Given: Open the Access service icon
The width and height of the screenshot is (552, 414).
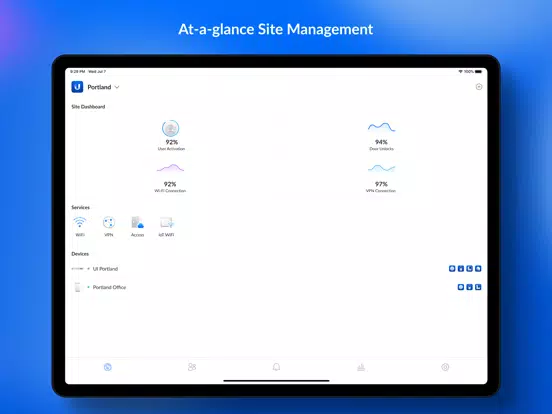Looking at the screenshot, I should (137, 223).
